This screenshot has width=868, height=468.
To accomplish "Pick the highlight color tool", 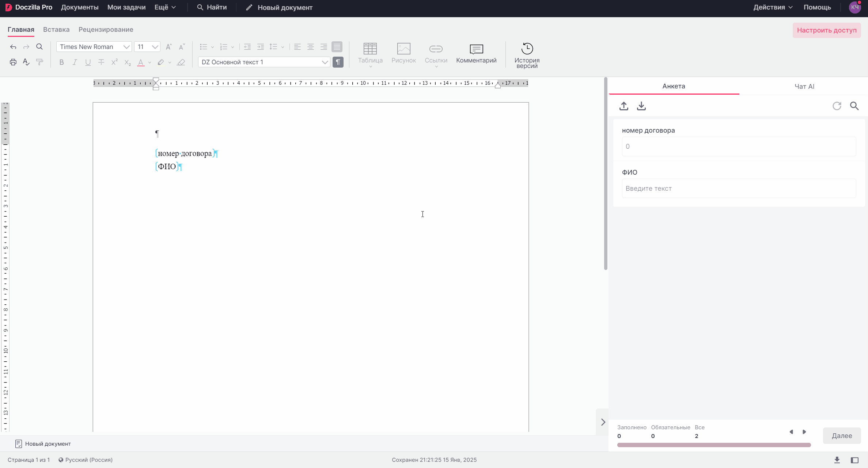I will [160, 62].
